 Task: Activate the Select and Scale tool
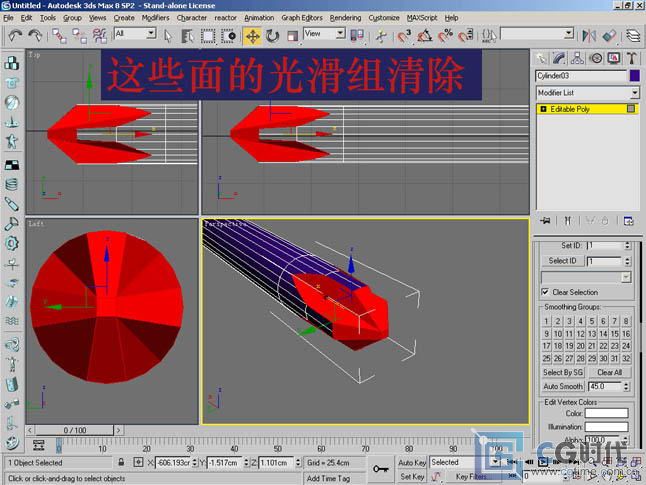click(292, 36)
